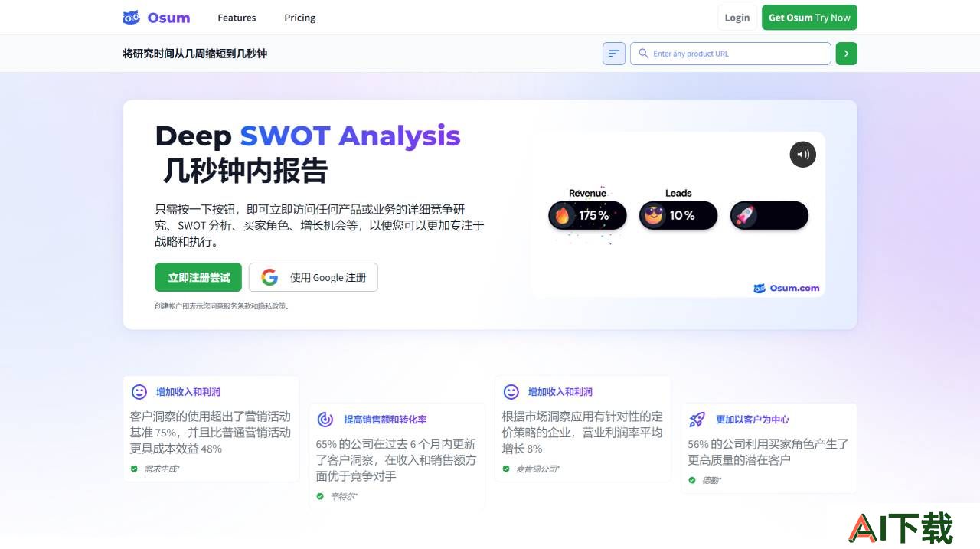The height and width of the screenshot is (549, 980).
Task: Sign up using 使用 Google 注册 button
Action: [313, 277]
